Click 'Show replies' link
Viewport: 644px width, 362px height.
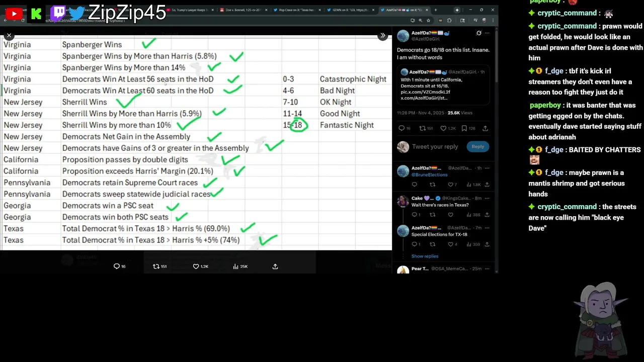coord(425,256)
